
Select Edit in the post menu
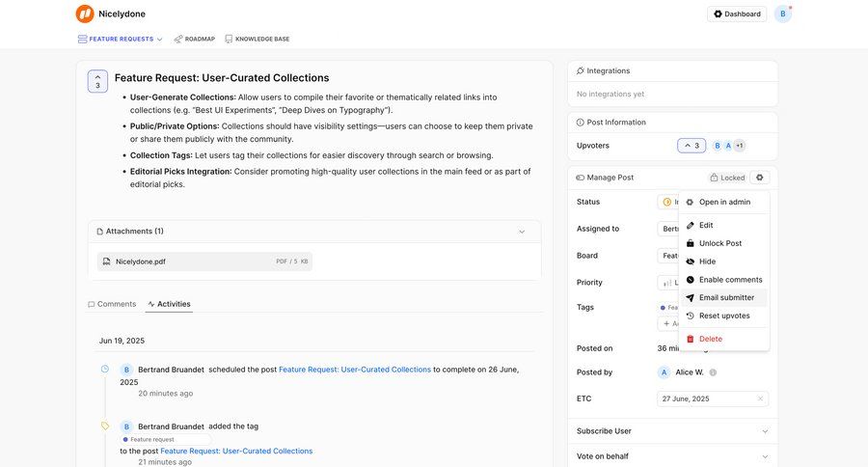(723, 226)
